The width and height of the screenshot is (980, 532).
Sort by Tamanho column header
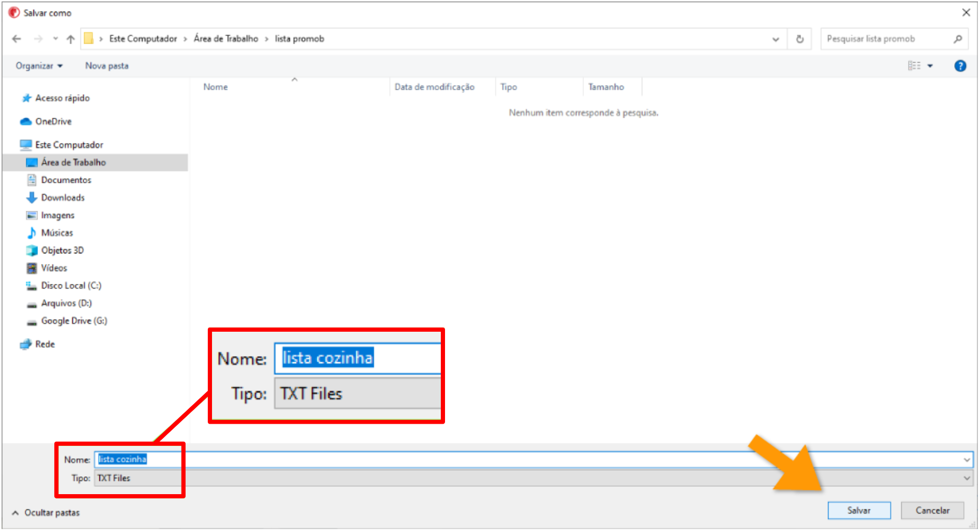(606, 87)
